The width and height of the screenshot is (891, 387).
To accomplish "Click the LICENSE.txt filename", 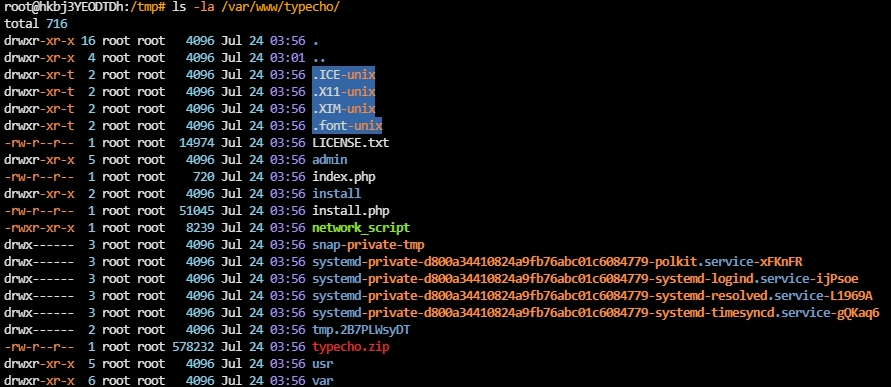I will pyautogui.click(x=351, y=143).
